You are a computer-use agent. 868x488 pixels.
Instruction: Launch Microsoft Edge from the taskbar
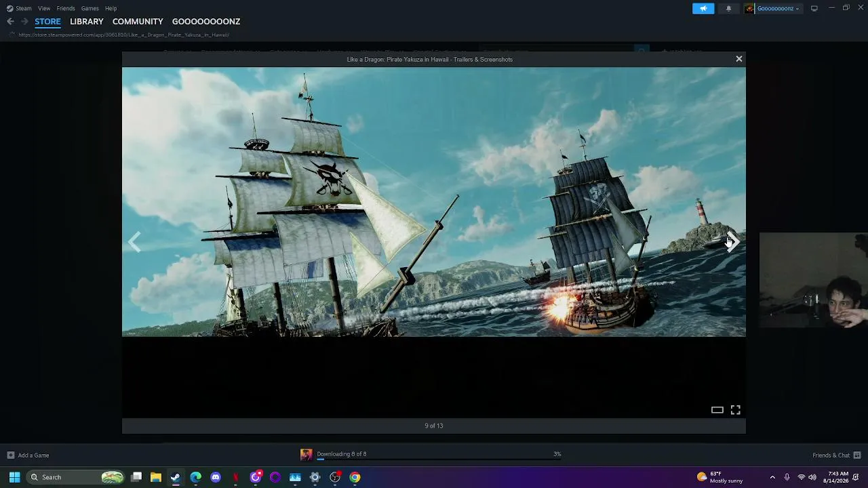[x=196, y=477]
